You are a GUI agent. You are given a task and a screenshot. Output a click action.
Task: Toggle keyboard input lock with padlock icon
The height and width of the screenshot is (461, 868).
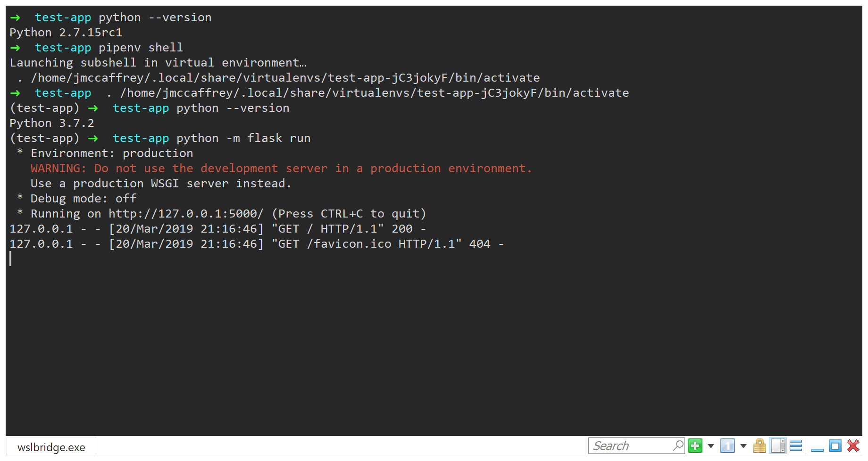(x=759, y=445)
